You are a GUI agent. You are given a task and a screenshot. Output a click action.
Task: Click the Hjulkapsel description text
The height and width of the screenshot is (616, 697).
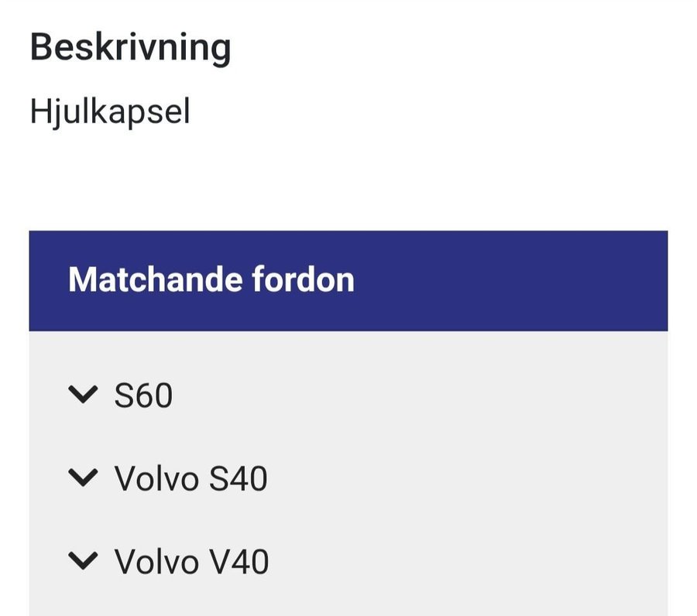tap(109, 112)
